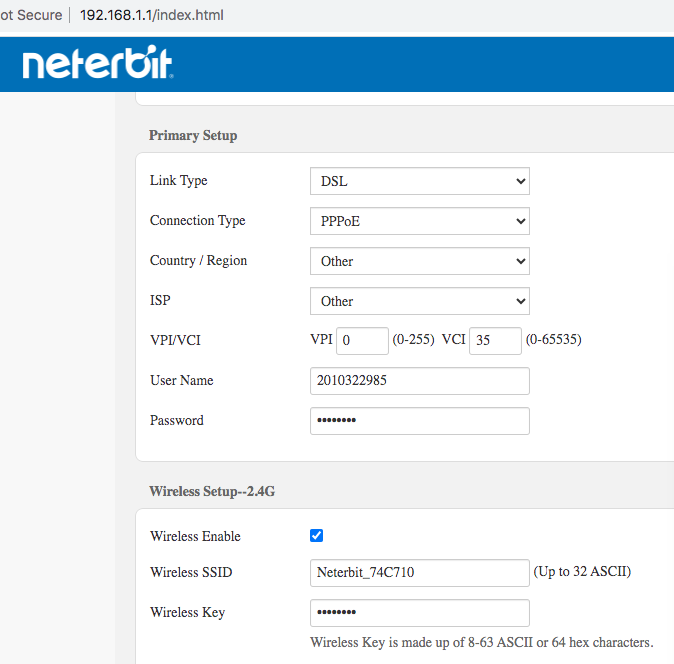
Task: Click the (Up to 32 ASCII) hint
Action: click(582, 572)
